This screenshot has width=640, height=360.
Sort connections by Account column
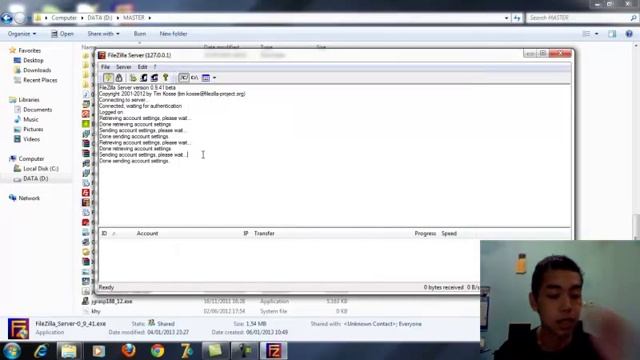tap(147, 233)
